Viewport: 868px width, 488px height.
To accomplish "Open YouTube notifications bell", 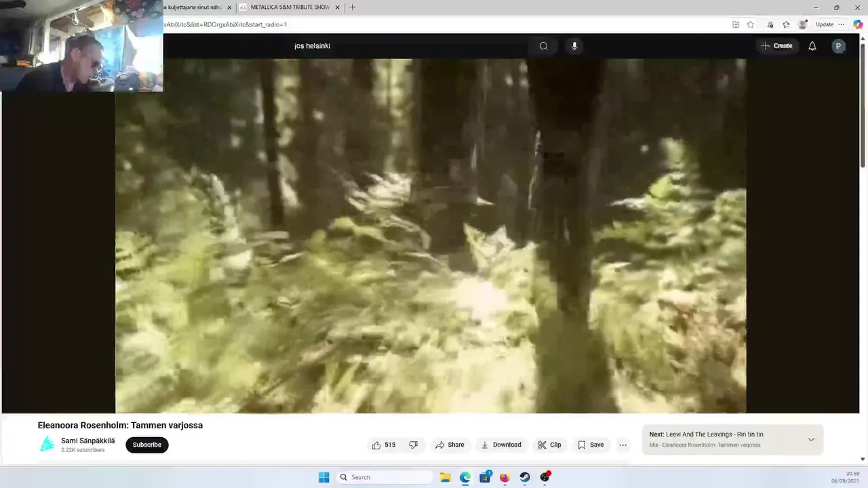I will tap(812, 46).
